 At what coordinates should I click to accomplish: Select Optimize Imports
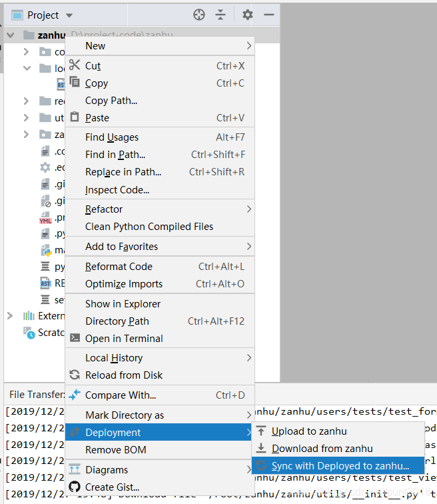160,284
